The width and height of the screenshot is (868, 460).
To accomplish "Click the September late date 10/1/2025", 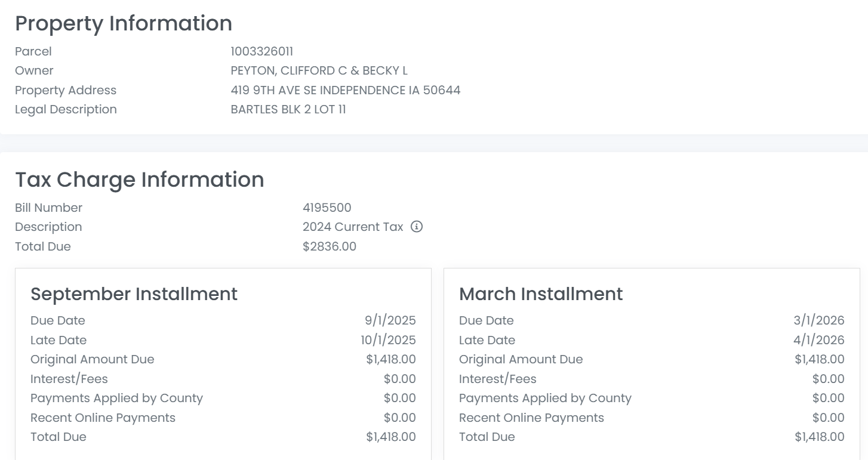I will coord(387,340).
